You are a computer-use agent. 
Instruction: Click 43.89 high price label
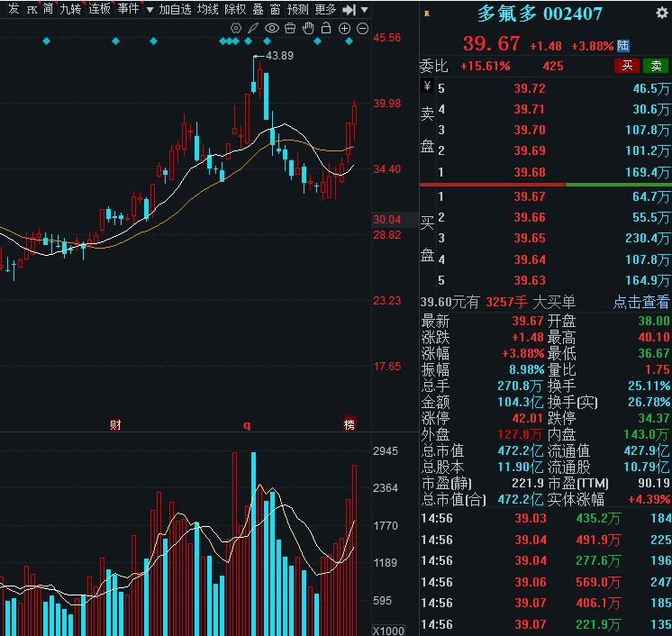(279, 56)
